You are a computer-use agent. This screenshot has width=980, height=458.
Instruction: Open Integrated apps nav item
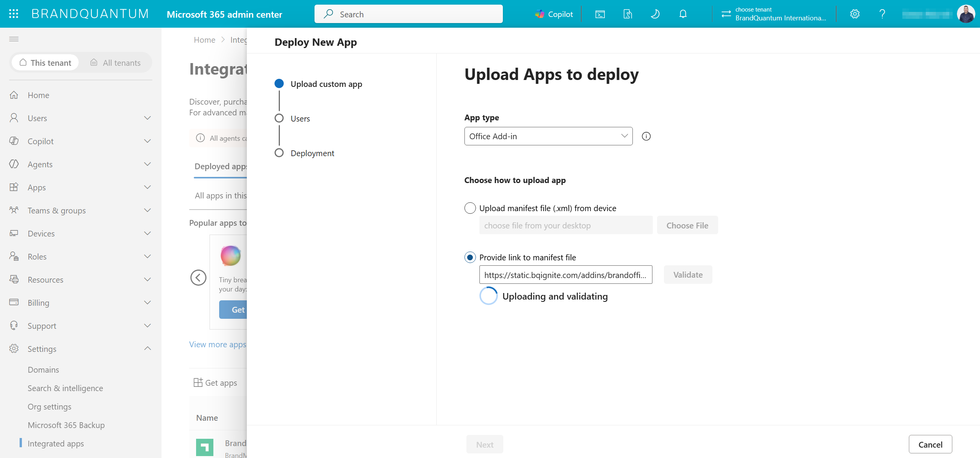coord(56,443)
